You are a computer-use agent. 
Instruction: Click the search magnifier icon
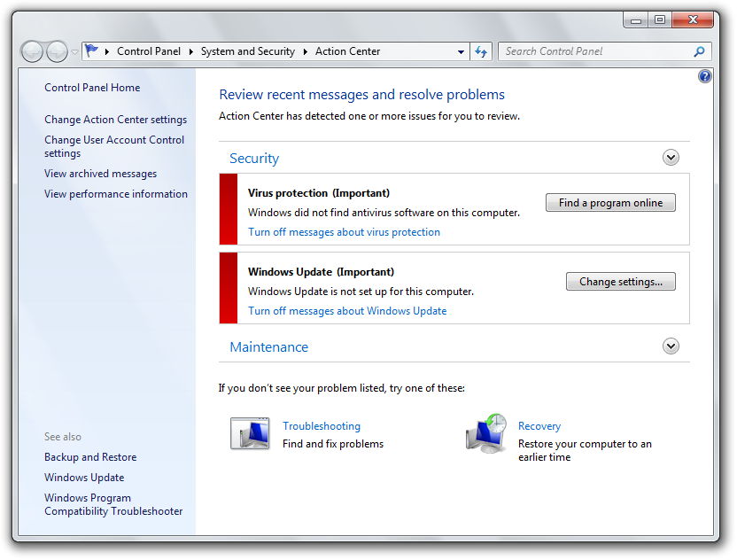(x=700, y=51)
